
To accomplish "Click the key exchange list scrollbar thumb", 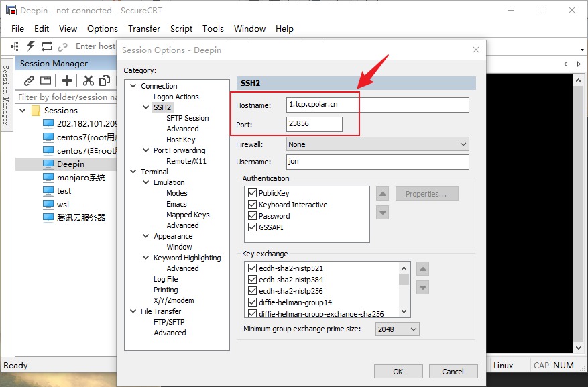I will coord(404,280).
